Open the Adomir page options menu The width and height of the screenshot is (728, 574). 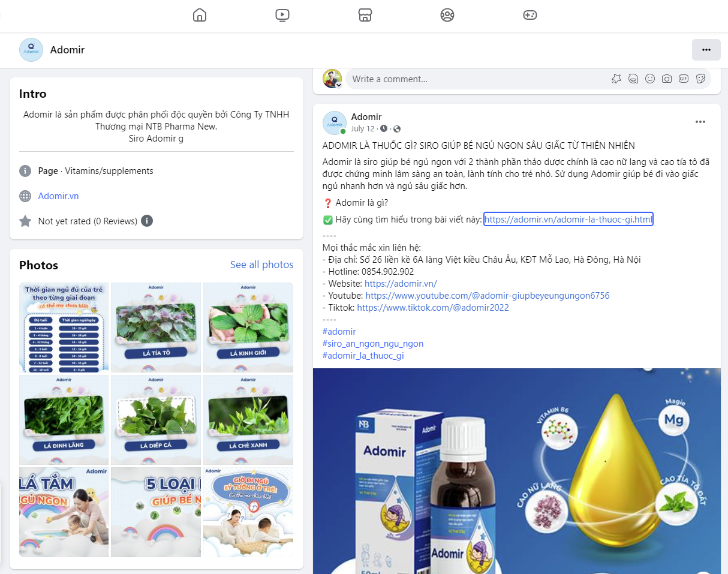(706, 50)
